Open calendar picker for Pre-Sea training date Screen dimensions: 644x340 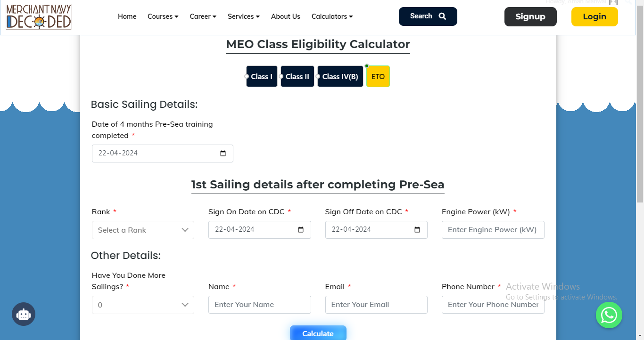(223, 154)
